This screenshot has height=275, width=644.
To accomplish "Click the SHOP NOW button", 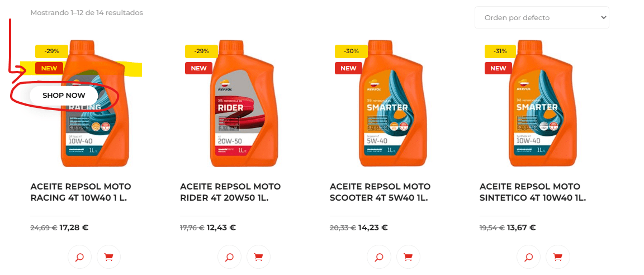I will click(x=64, y=95).
